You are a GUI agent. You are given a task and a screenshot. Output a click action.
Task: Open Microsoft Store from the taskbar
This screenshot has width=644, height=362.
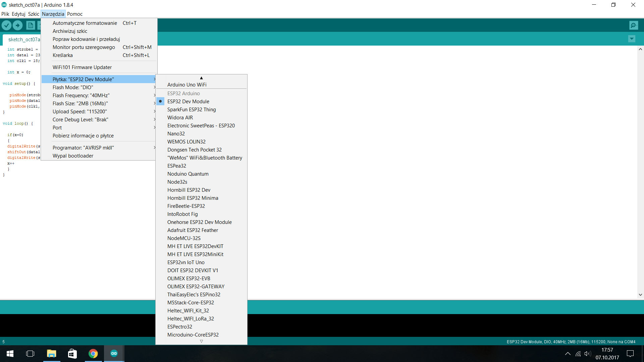(x=72, y=354)
